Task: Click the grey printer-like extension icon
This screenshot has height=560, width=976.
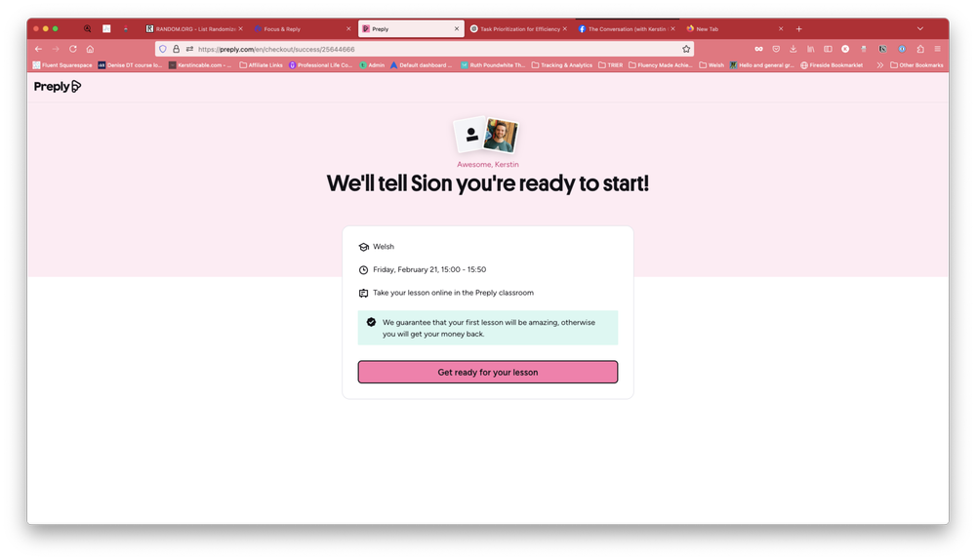Action: tap(864, 49)
